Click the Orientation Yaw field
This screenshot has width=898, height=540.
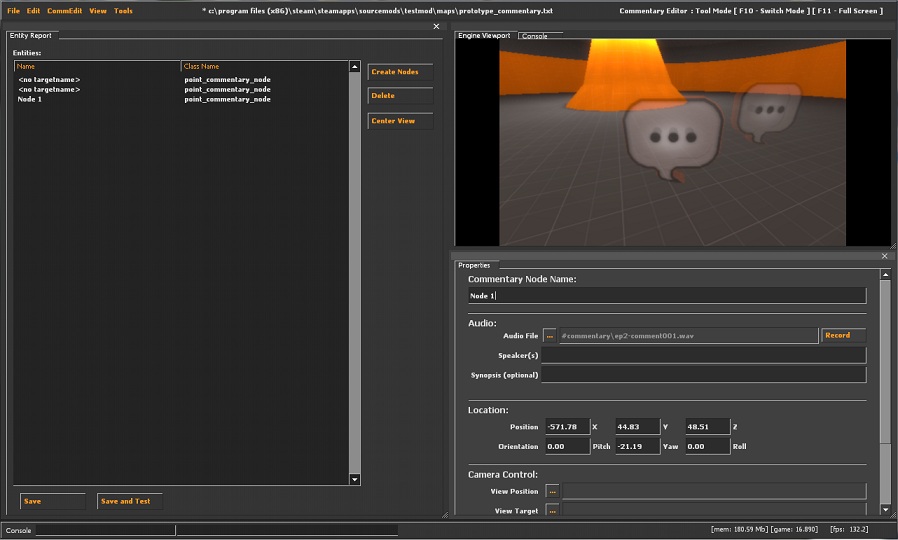pyautogui.click(x=637, y=446)
